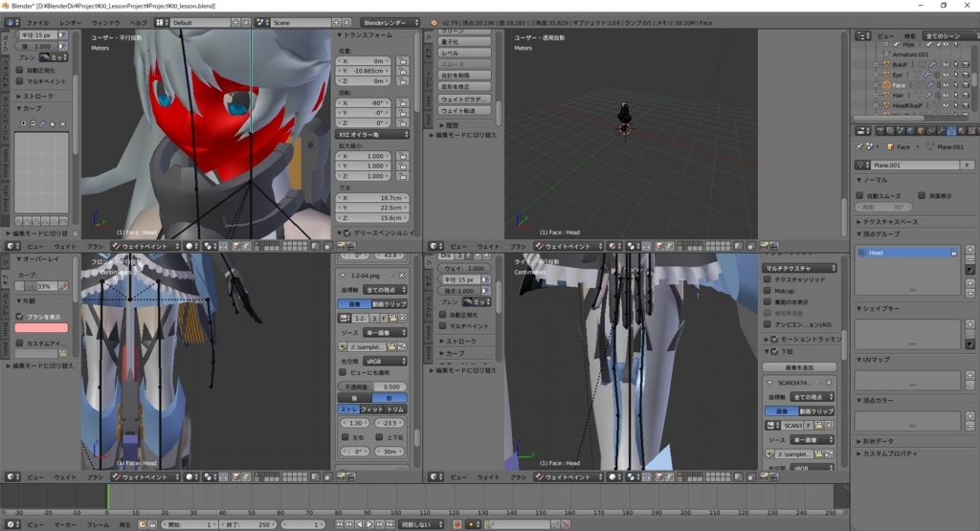Select the Head vertex group

[907, 253]
